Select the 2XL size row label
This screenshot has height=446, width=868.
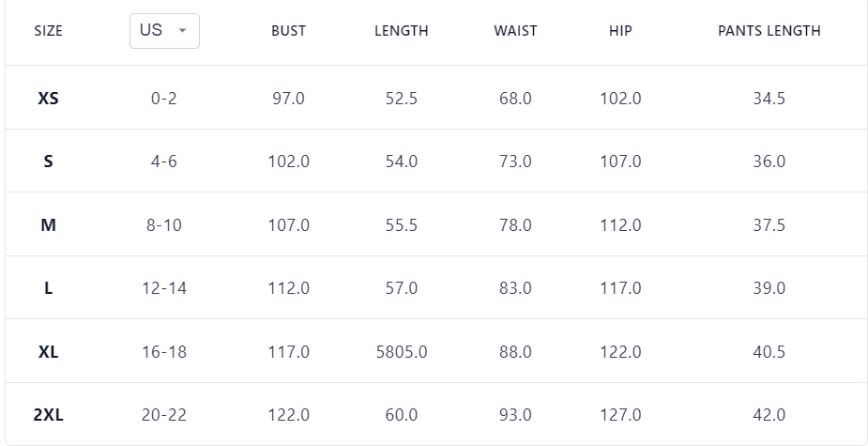click(x=48, y=415)
